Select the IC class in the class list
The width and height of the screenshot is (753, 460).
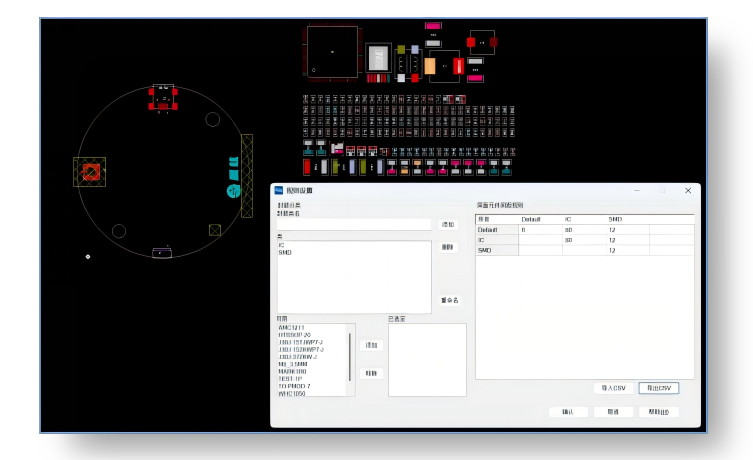pyautogui.click(x=282, y=245)
